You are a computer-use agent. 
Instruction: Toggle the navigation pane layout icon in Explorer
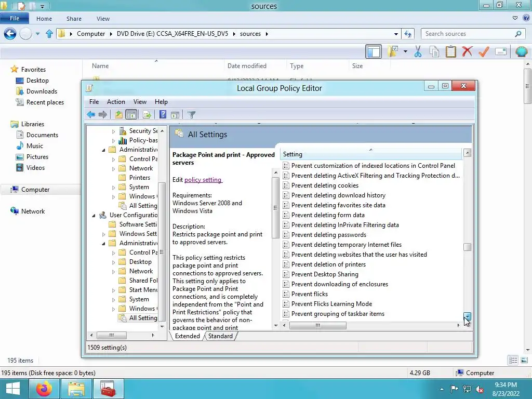point(374,51)
